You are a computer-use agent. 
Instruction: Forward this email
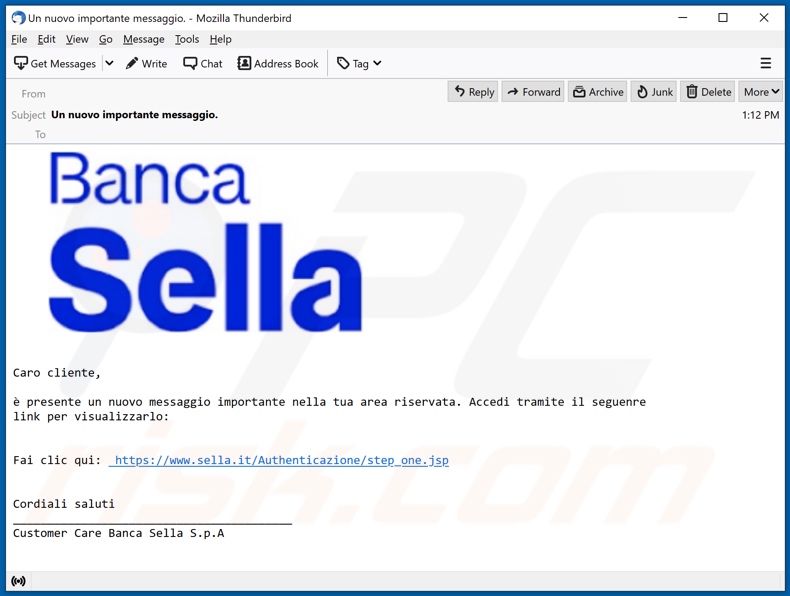coord(533,92)
